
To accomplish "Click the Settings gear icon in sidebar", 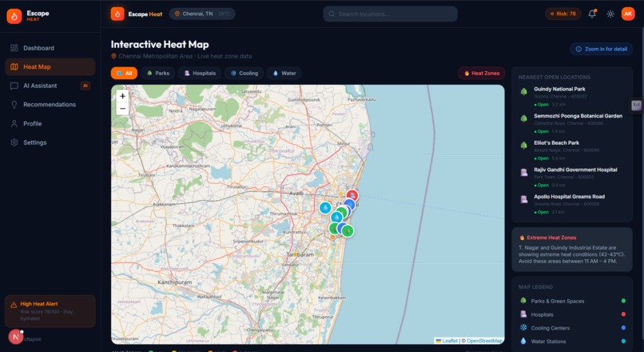I will pyautogui.click(x=14, y=142).
